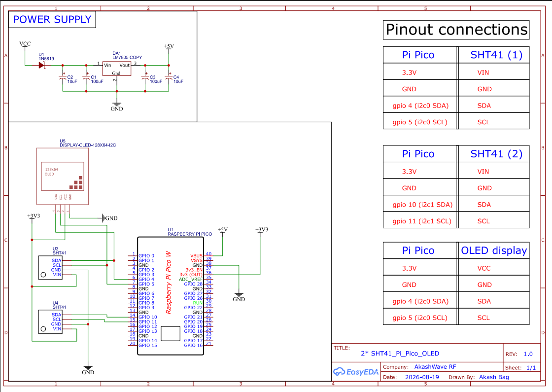Image resolution: width=552 pixels, height=392 pixels.
Task: Click the SDA pin label on U3 SHT41
Action: [x=56, y=261]
